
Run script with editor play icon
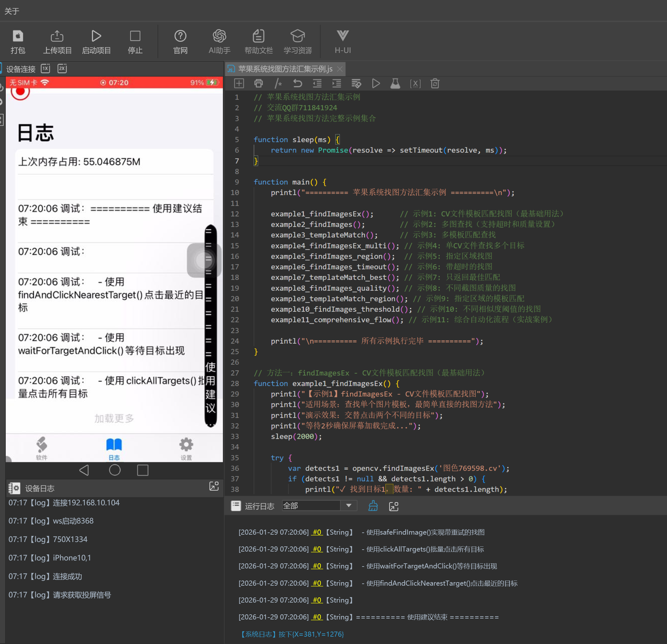point(376,83)
